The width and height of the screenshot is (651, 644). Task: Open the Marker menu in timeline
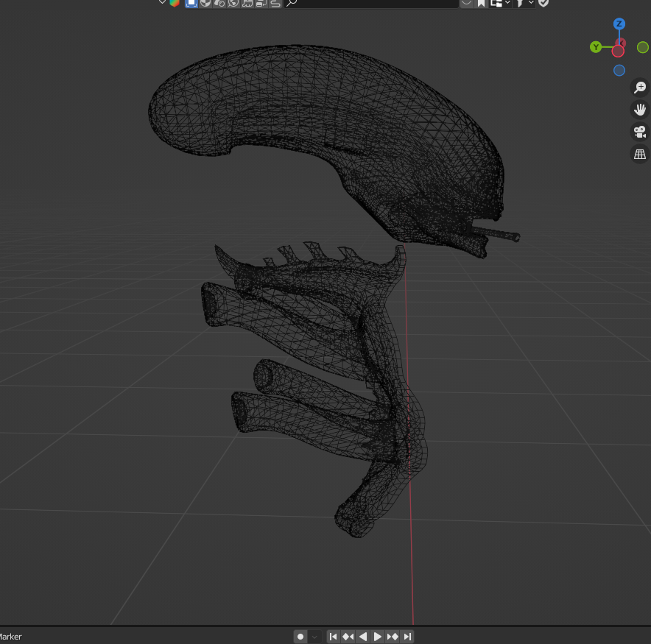tap(10, 637)
